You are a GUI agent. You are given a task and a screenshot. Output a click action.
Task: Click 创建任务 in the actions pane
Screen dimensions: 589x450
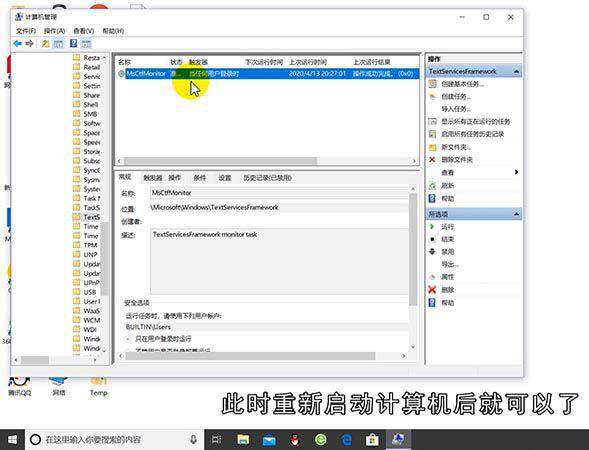[456, 97]
